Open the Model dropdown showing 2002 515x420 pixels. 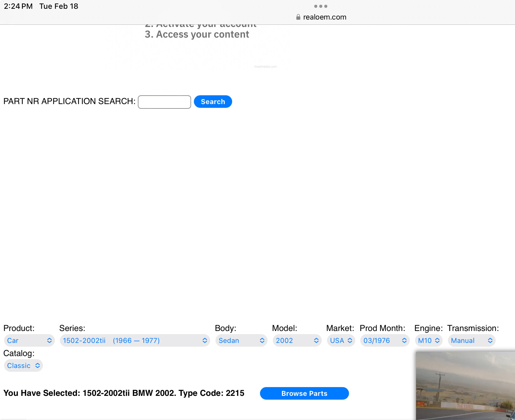(297, 340)
